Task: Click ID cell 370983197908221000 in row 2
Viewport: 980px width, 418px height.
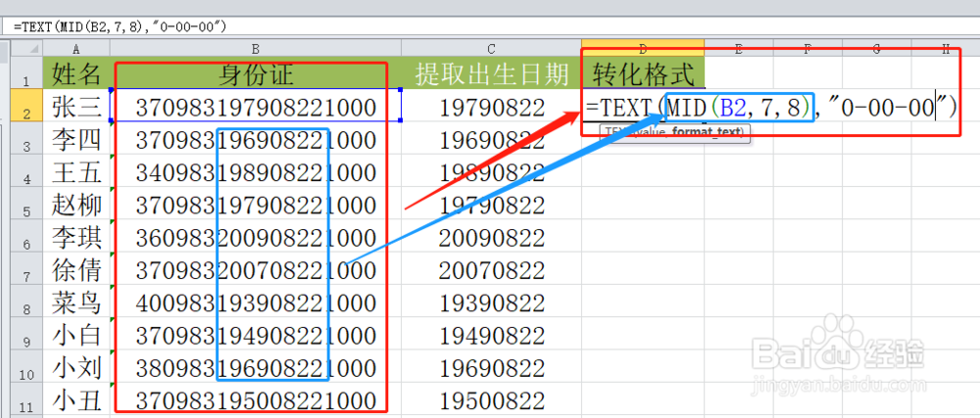Action: (x=256, y=106)
